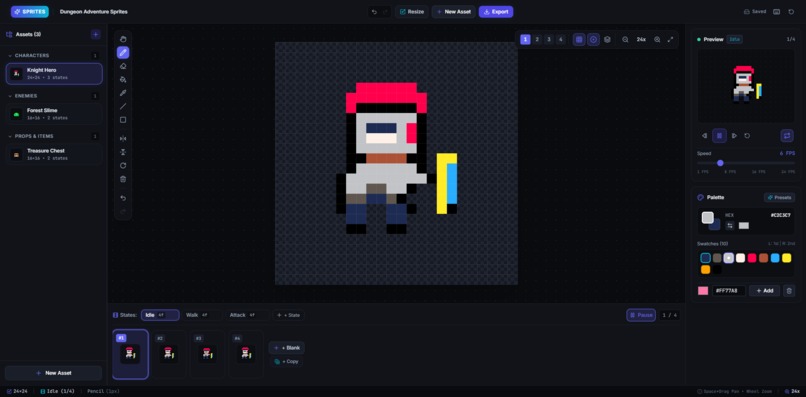Click the keyboard shortcuts icon top right

click(x=776, y=12)
